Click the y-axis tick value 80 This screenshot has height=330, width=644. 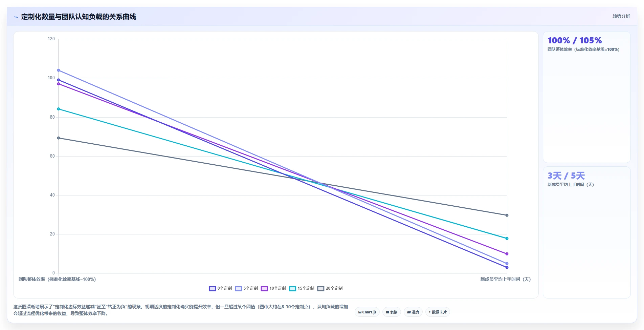(x=52, y=117)
